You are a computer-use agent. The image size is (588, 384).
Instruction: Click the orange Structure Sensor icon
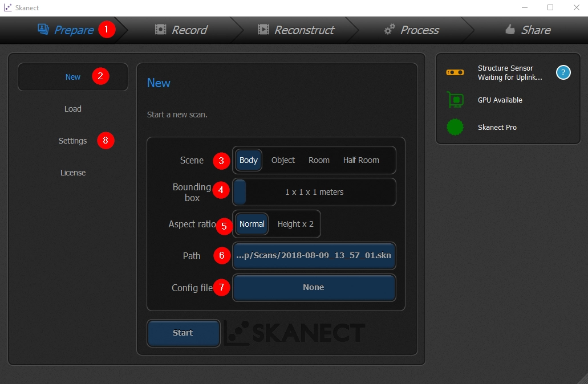pyautogui.click(x=455, y=72)
